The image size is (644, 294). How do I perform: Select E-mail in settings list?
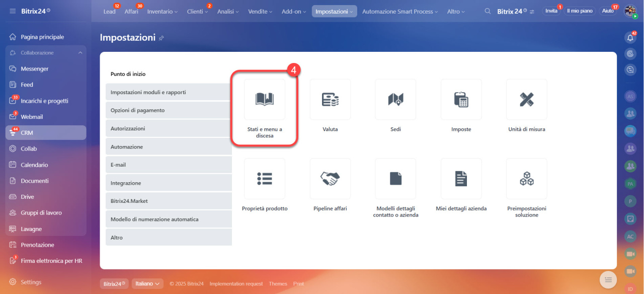pos(169,165)
